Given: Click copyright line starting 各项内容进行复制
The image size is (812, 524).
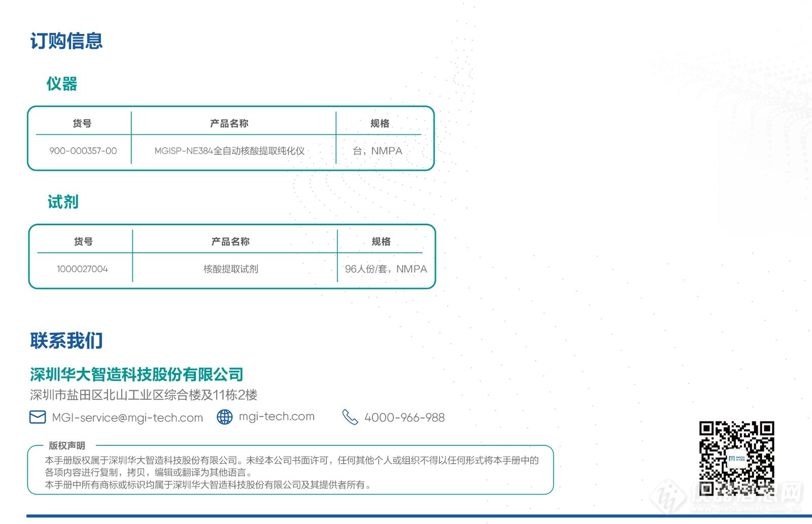Looking at the screenshot, I should [x=148, y=472].
